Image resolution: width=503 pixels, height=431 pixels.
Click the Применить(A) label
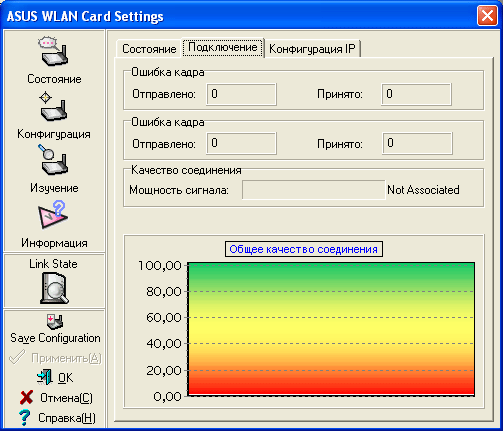click(x=66, y=358)
